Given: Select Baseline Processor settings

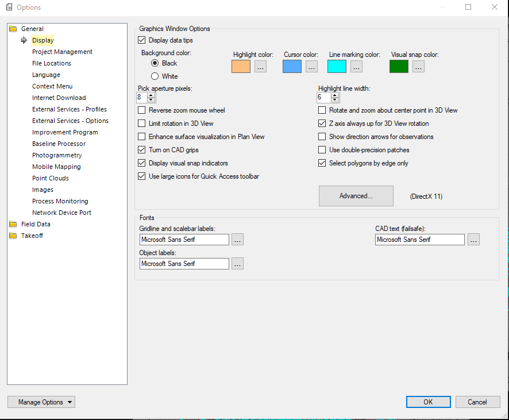Looking at the screenshot, I should 59,144.
